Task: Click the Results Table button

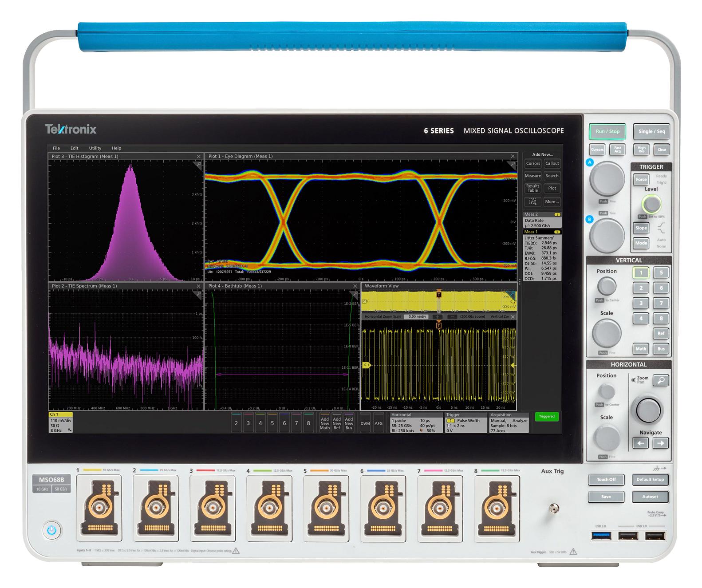Action: 533,188
